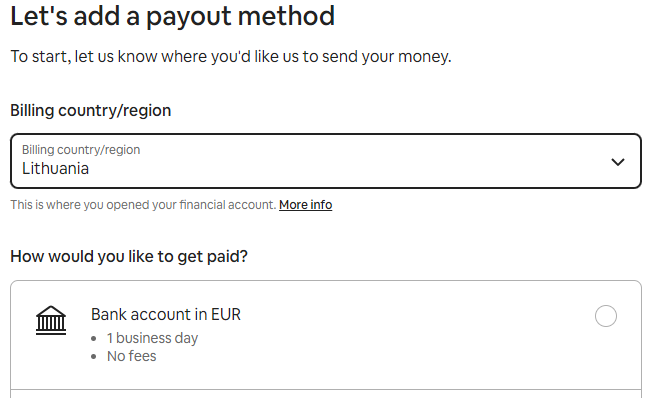Click the word EUR in the bank option title
The image size is (669, 398).
pyautogui.click(x=225, y=314)
